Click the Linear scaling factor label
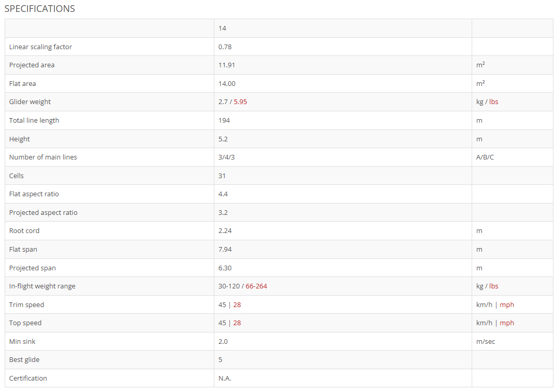555x392 pixels. click(40, 47)
